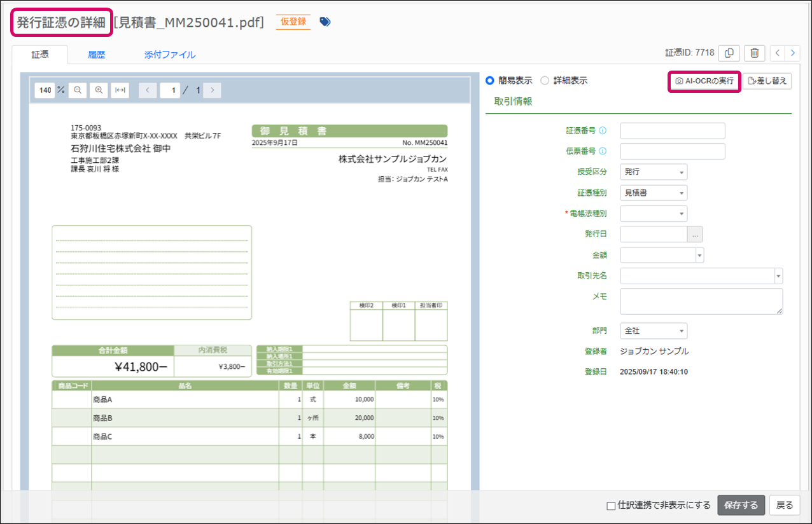This screenshot has width=812, height=524.
Task: Click the メモ text area
Action: tap(701, 301)
